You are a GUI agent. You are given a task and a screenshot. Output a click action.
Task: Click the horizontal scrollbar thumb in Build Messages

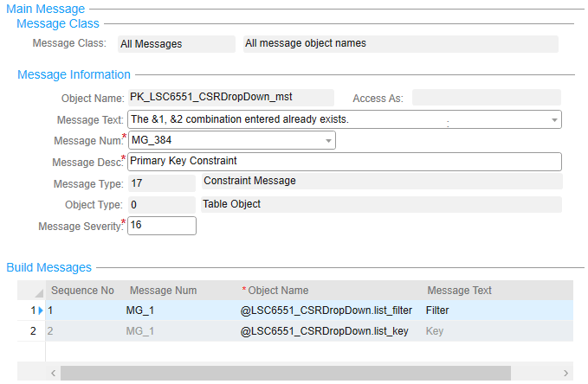click(286, 373)
